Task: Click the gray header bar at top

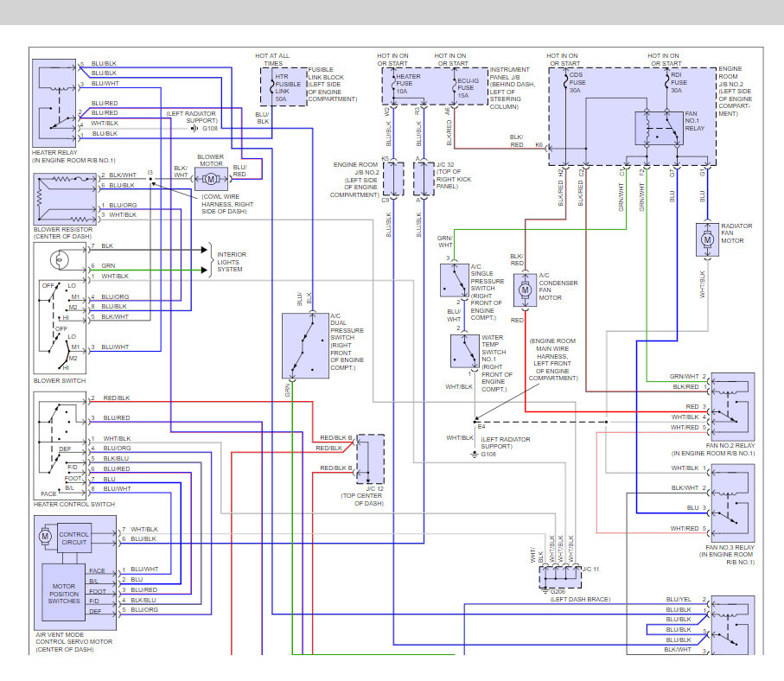Action: click(x=392, y=12)
